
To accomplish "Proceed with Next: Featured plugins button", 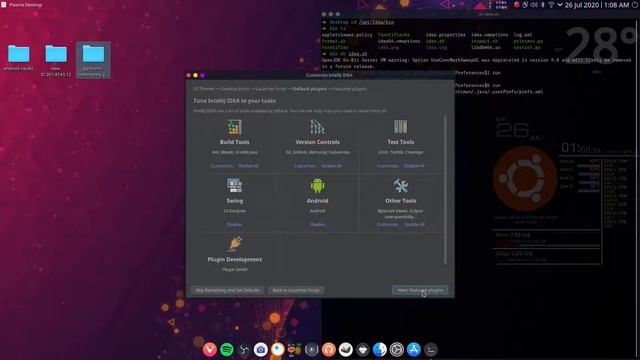I will 420,290.
